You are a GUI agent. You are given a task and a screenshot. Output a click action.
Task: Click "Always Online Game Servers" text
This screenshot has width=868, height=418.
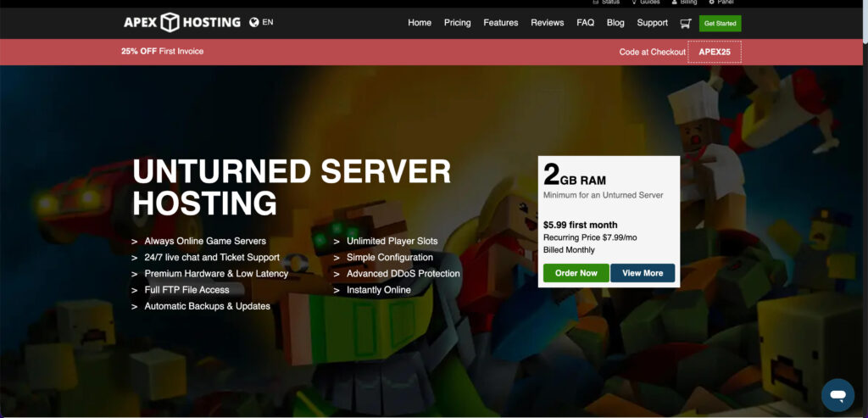pos(205,242)
